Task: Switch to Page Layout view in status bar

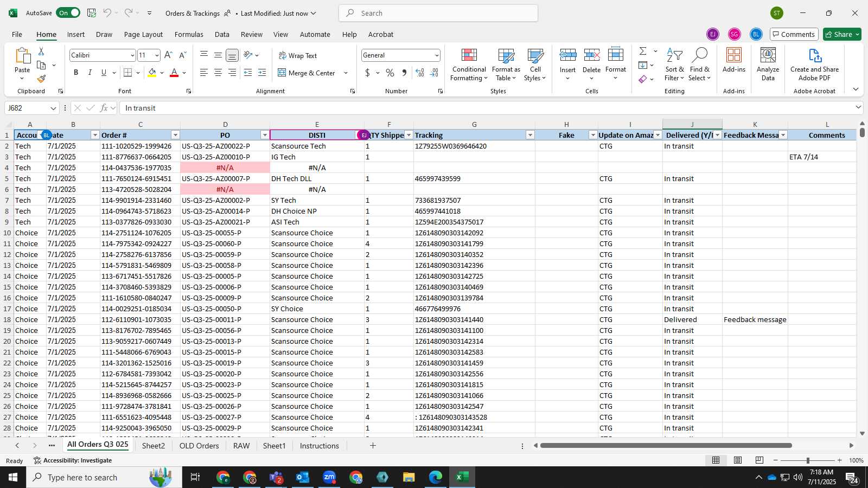Action: 738,460
